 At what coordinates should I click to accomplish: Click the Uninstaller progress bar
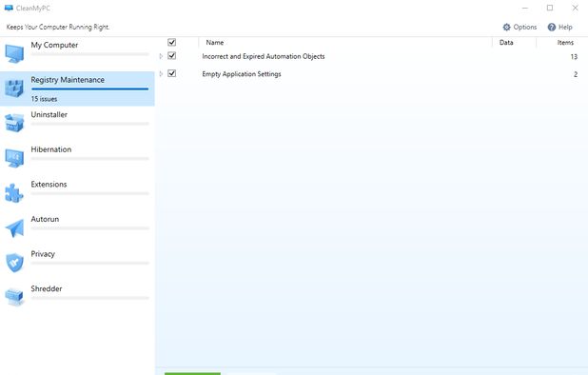point(90,124)
